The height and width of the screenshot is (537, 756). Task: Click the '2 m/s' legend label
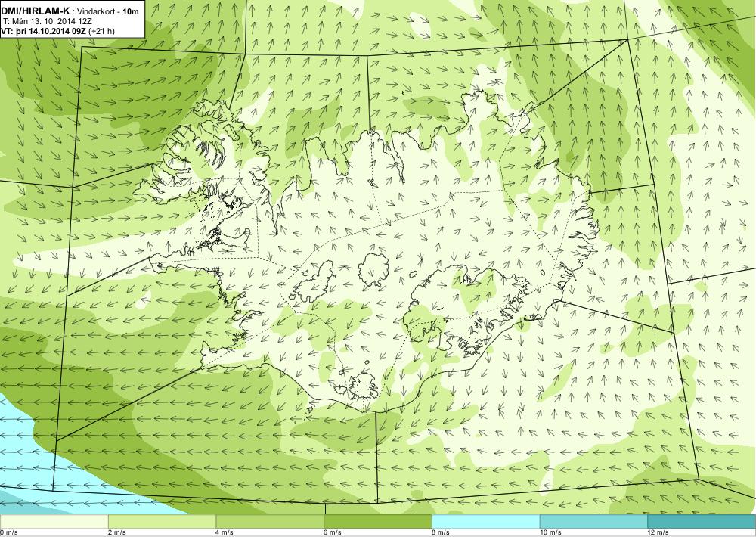point(116,532)
